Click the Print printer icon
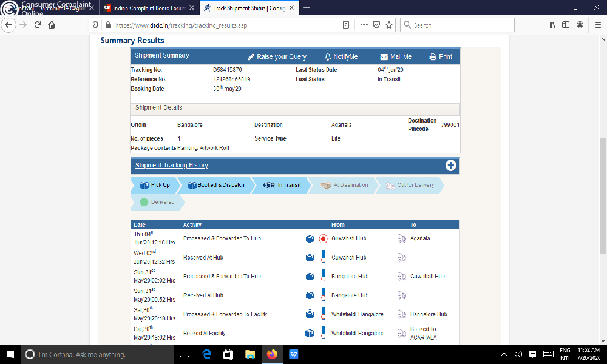This screenshot has width=607, height=364. 433,56
